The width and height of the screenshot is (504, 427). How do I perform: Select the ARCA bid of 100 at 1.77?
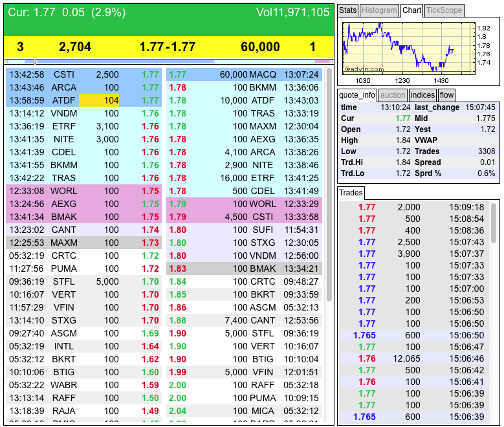pyautogui.click(x=83, y=87)
